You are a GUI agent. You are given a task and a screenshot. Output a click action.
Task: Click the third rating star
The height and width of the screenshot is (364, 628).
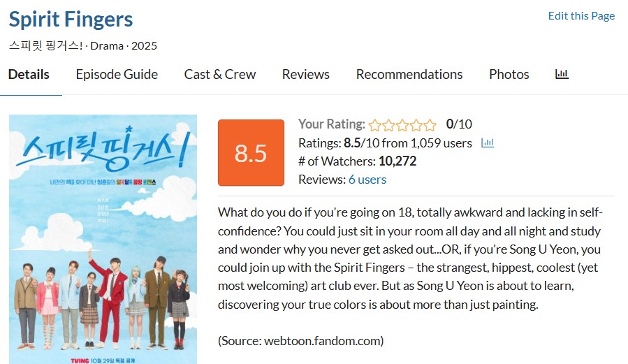coord(402,125)
